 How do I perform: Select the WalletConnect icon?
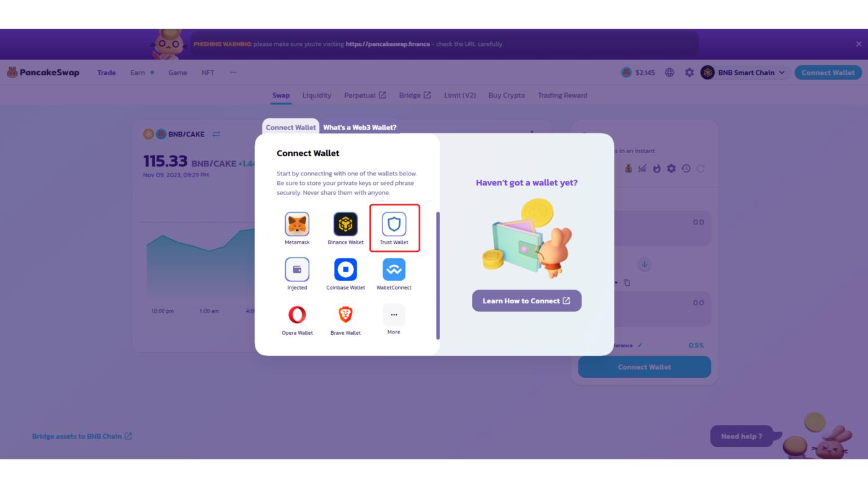point(394,269)
